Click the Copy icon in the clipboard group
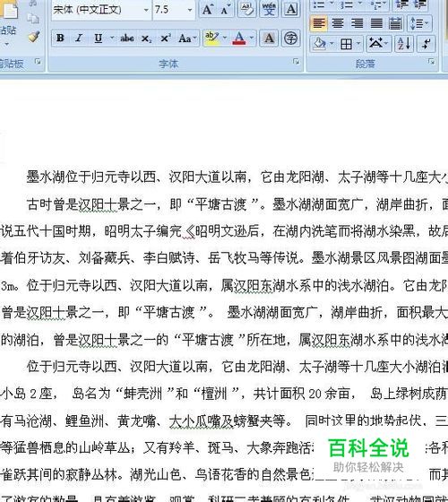 pyautogui.click(x=33, y=19)
